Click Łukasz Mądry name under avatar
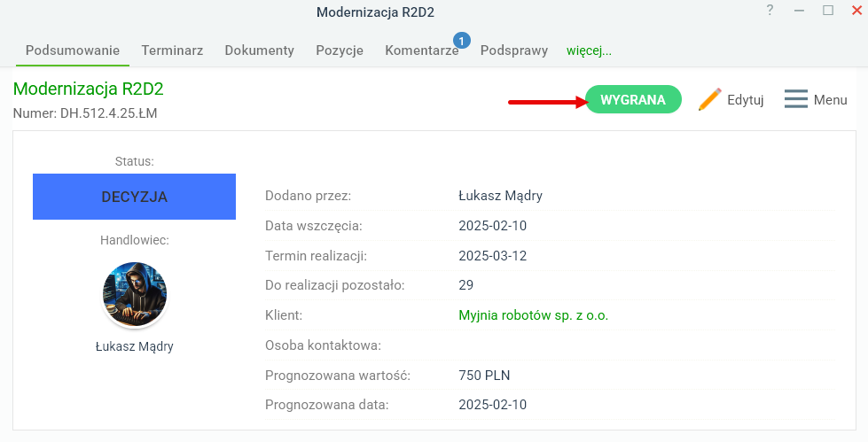 pyautogui.click(x=135, y=347)
